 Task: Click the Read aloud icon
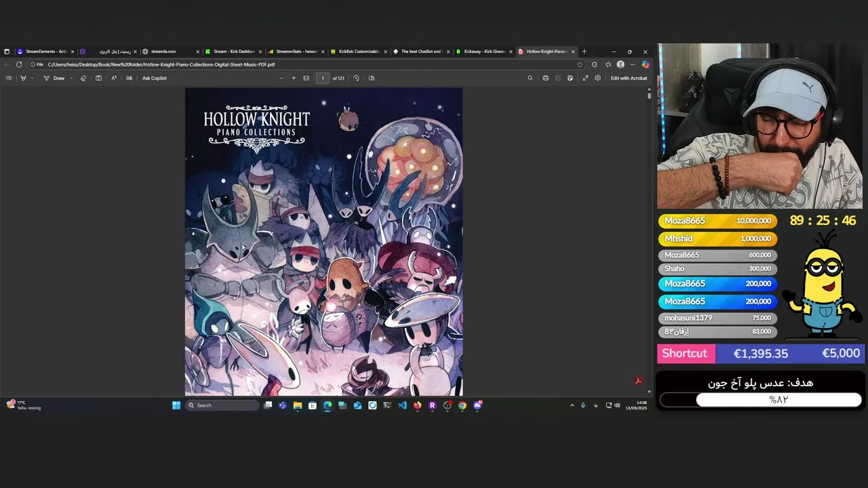tap(113, 78)
